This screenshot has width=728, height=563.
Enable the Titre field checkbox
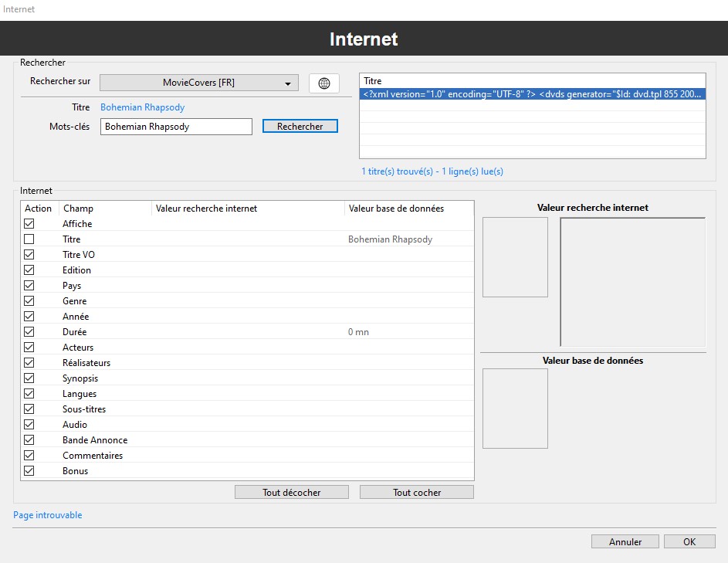(29, 239)
